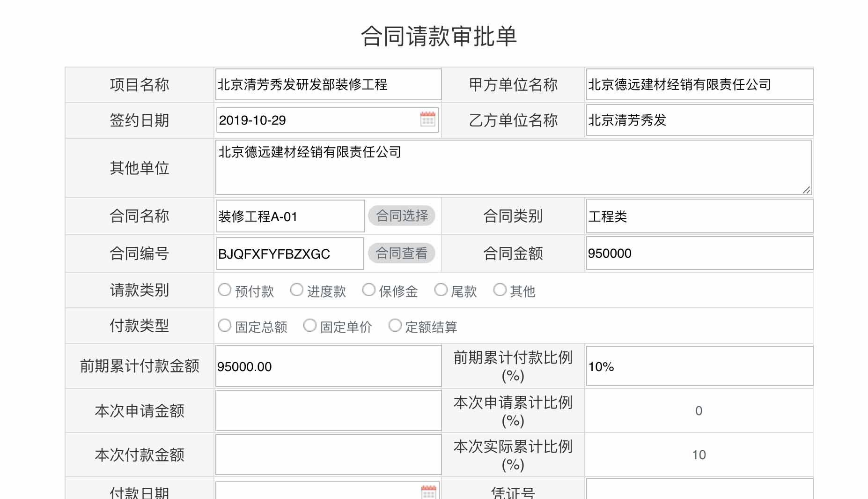Click the 乙方单位名称 input field
This screenshot has height=499, width=868.
point(699,120)
